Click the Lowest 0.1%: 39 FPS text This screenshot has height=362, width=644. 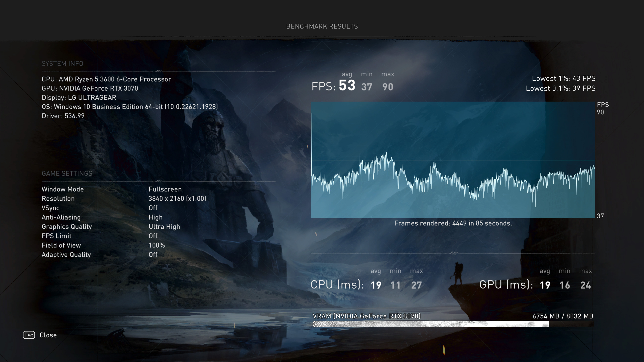(561, 88)
